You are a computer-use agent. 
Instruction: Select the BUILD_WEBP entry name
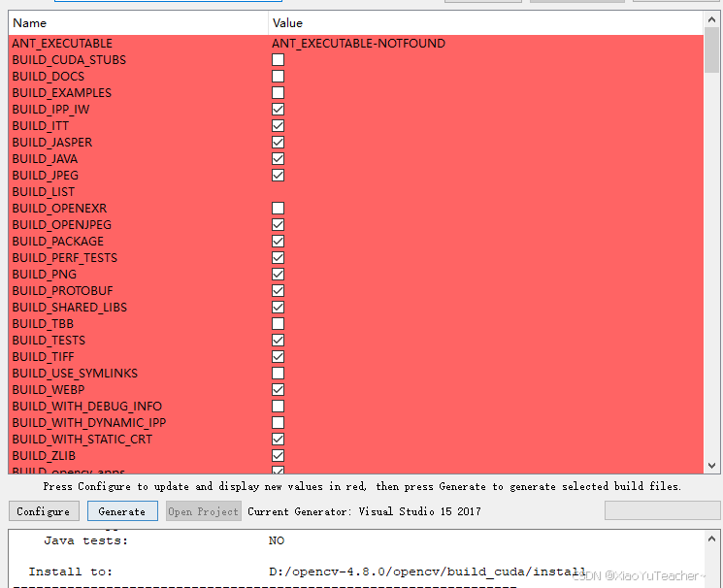coord(49,390)
